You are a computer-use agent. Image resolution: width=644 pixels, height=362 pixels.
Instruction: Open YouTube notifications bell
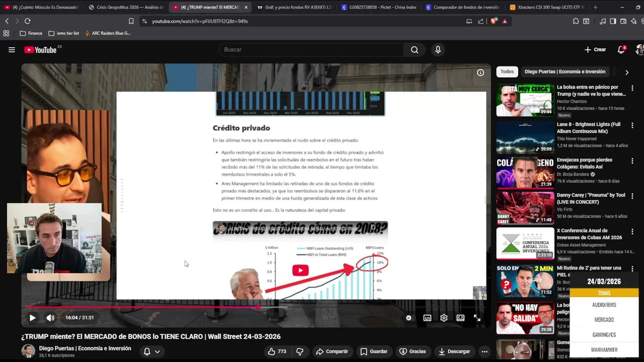point(621,50)
